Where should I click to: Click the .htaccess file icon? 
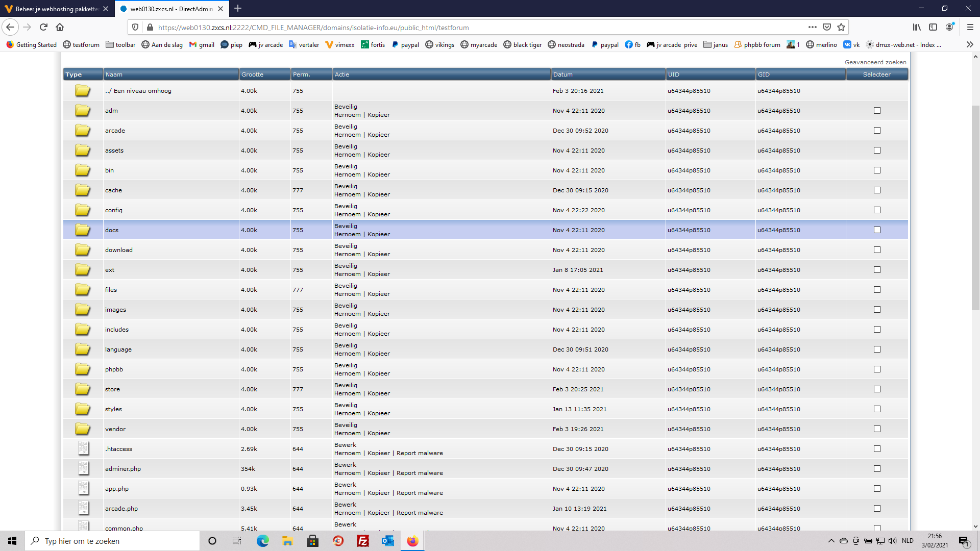point(83,448)
